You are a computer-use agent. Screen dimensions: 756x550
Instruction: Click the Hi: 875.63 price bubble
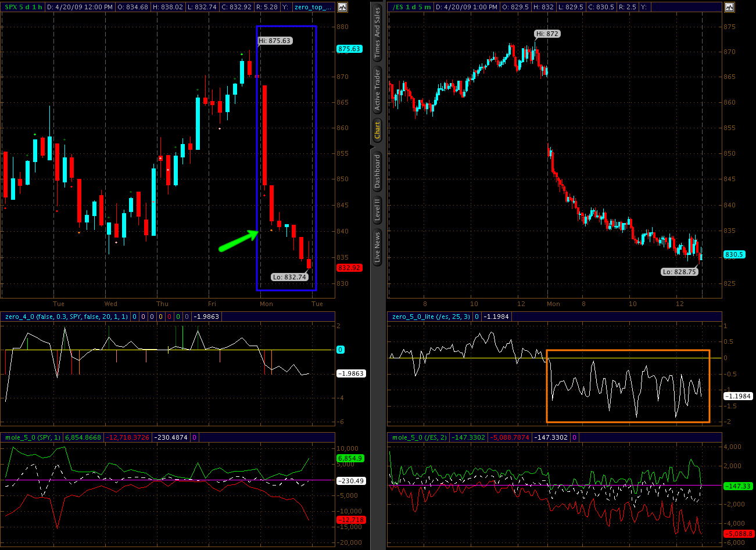[274, 41]
